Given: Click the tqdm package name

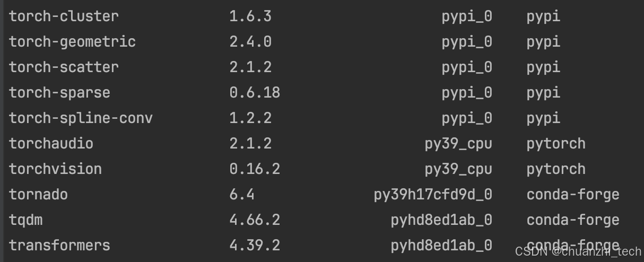Looking at the screenshot, I should coord(25,220).
